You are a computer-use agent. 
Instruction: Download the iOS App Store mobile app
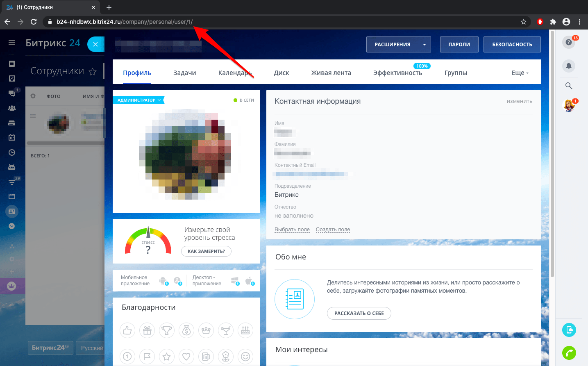pyautogui.click(x=178, y=281)
